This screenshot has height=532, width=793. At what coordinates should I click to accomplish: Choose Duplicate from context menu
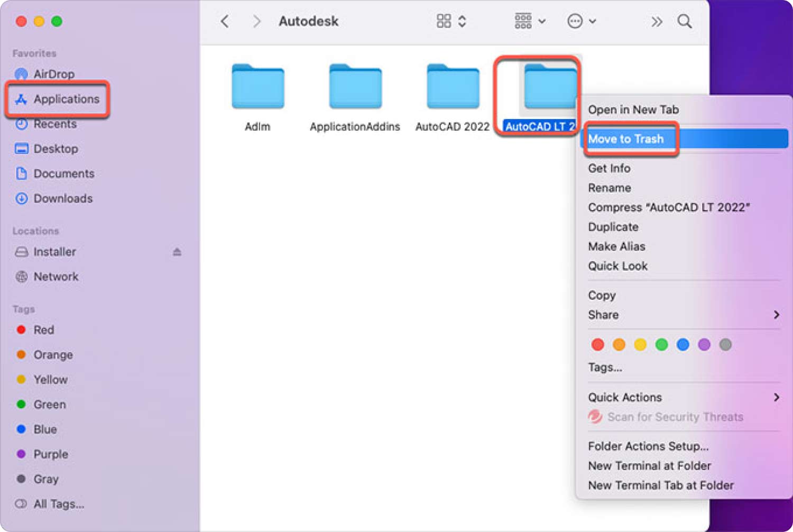(613, 227)
